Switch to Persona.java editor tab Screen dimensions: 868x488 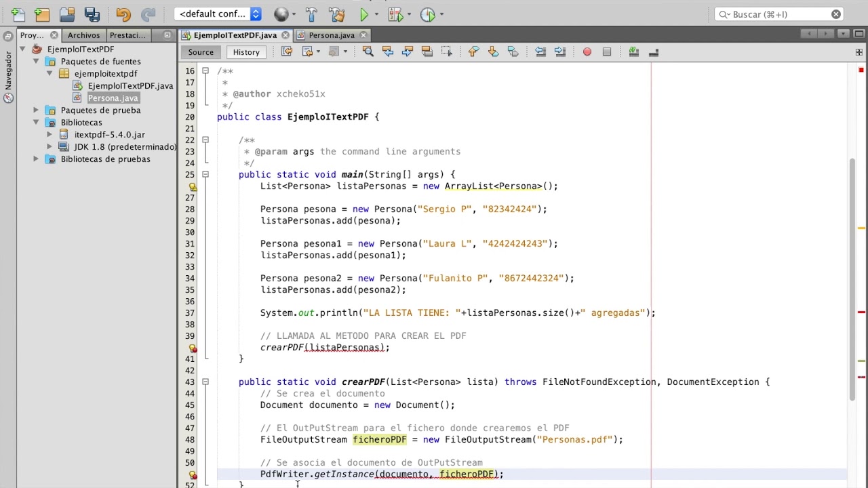[332, 35]
